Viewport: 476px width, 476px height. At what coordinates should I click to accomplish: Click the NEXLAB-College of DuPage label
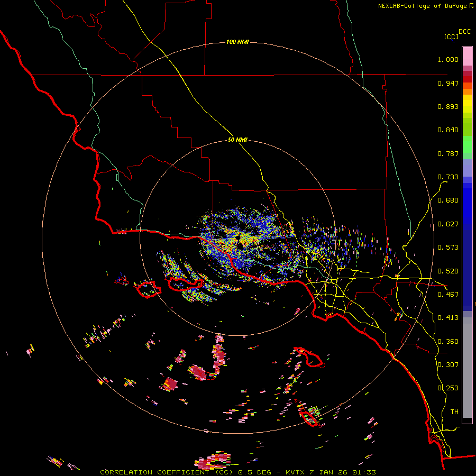click(x=425, y=6)
